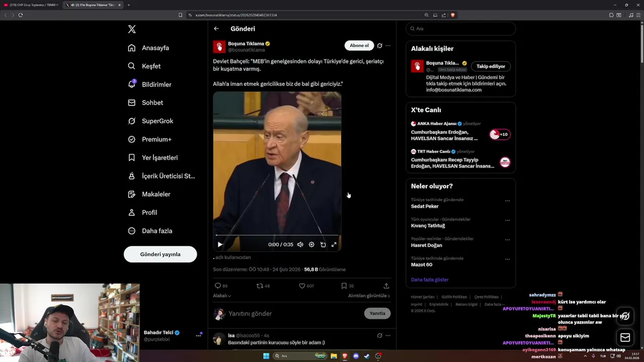644x362 pixels.
Task: Open options for Kıvanç Tatlıtuğ trend
Action: click(507, 220)
